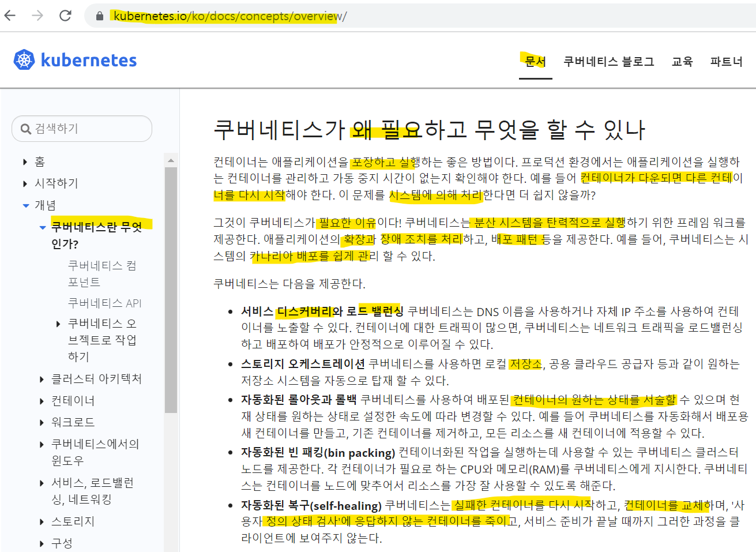The image size is (756, 552).
Task: Click the bold text 자동화된 빈 패킹(bin packing)
Action: click(x=318, y=453)
